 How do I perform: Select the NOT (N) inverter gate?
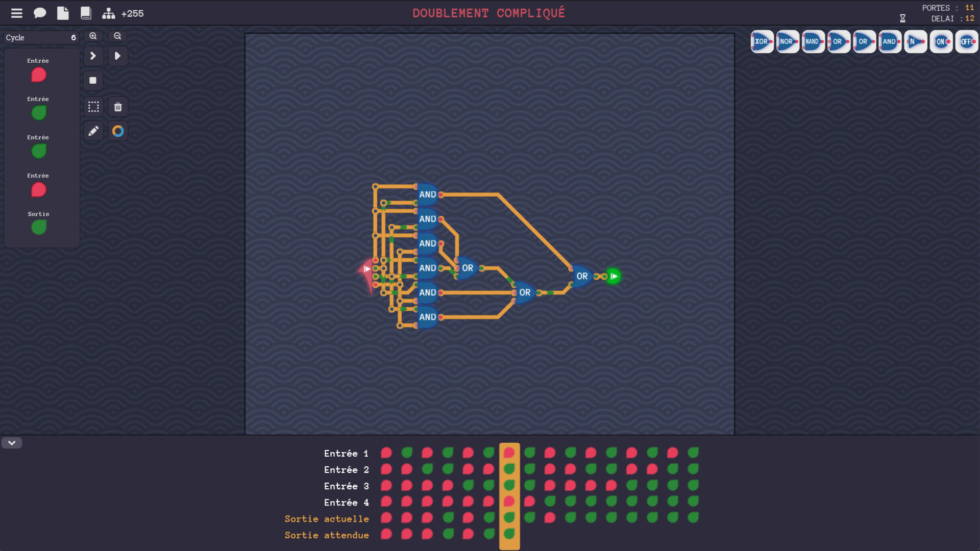(915, 42)
